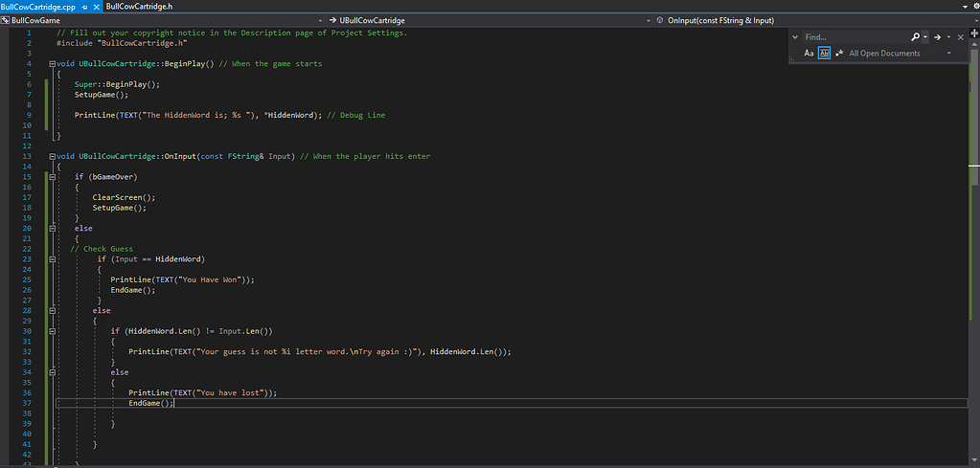Screen dimensions: 980x468
Task: Collapse the HiddenWord.Len() if block
Action: (x=51, y=331)
